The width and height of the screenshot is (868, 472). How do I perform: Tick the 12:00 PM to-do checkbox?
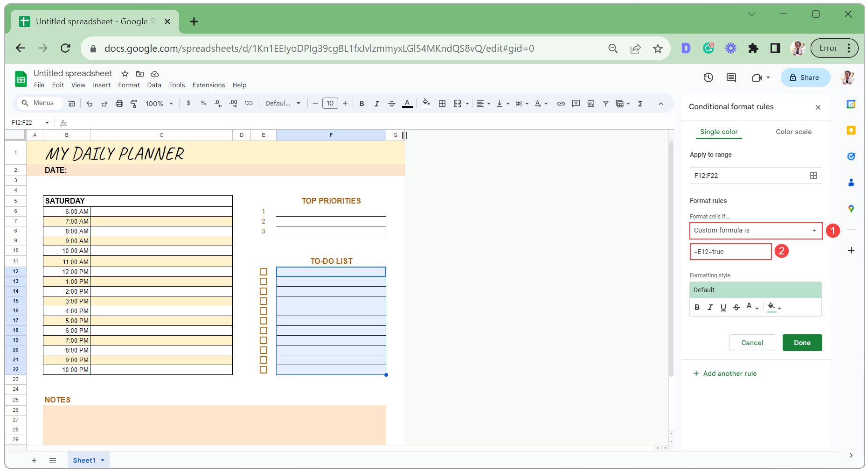pos(264,271)
